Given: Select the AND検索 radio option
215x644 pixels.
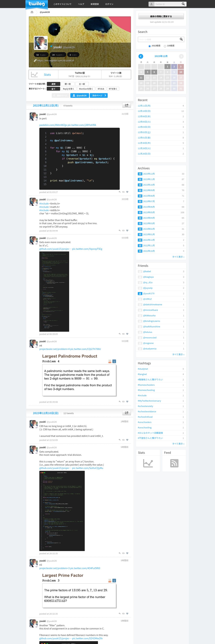Looking at the screenshot, I should click(x=149, y=46).
